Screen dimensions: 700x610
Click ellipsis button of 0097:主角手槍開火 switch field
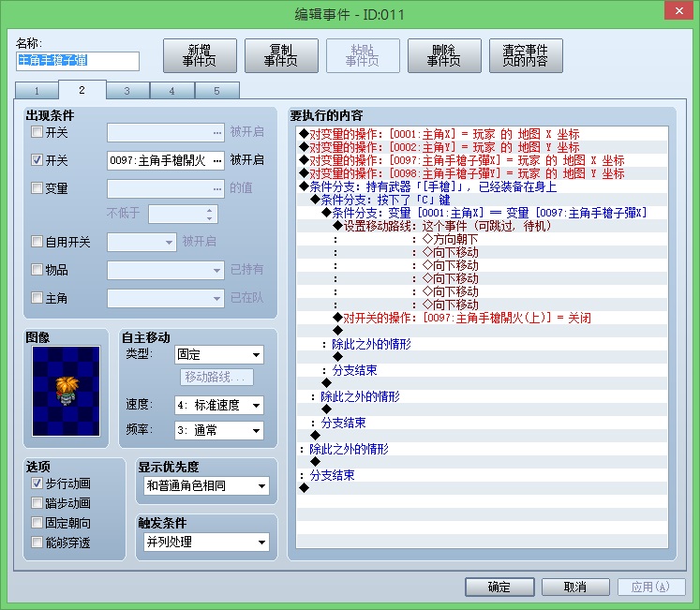pos(217,161)
